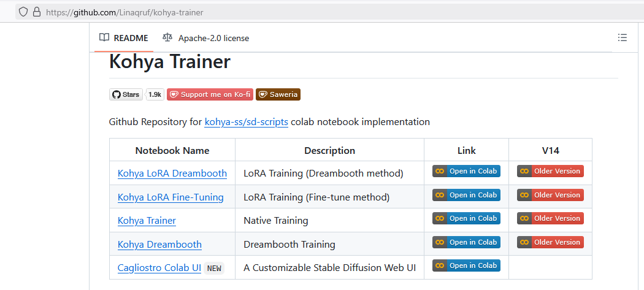Open Cagliostro Colab UI in Colab badge
The image size is (644, 290).
[466, 265]
